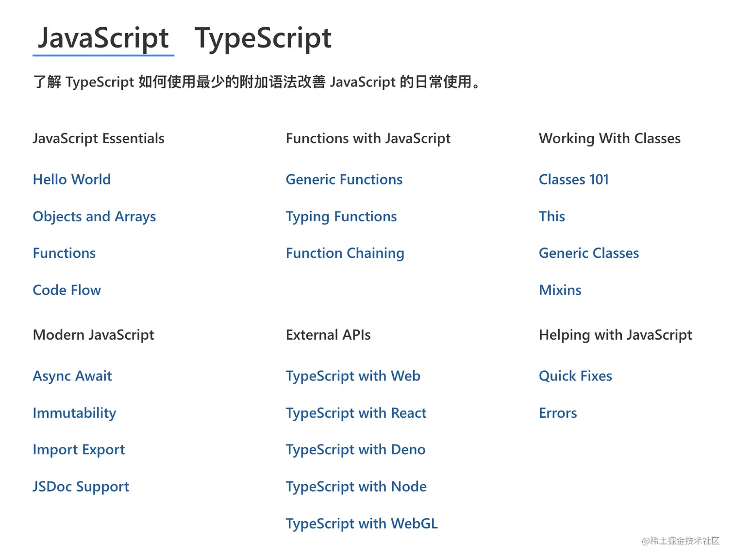Open TypeScript with Deno link

356,450
